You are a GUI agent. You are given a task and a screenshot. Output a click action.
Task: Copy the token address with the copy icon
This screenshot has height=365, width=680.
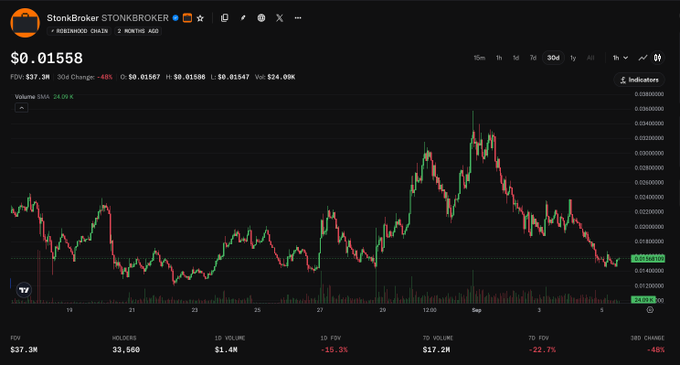pos(225,18)
